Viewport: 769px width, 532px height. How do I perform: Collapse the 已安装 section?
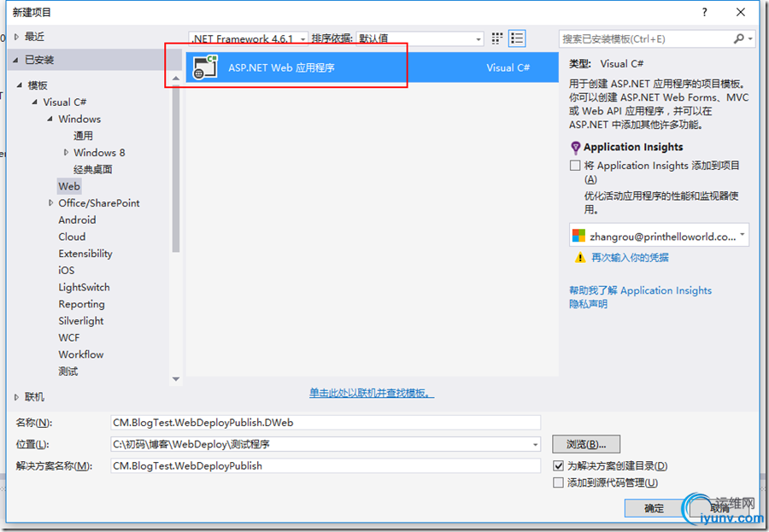(16, 60)
